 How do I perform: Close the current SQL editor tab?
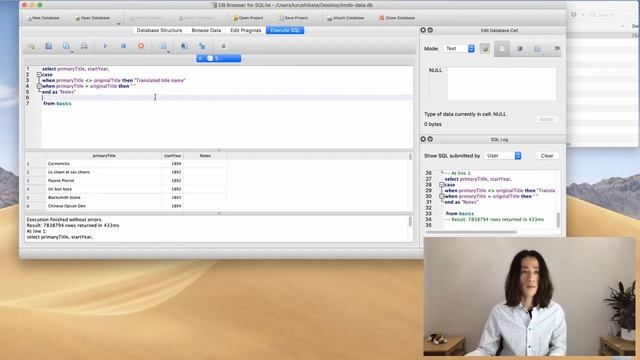pyautogui.click(x=200, y=58)
